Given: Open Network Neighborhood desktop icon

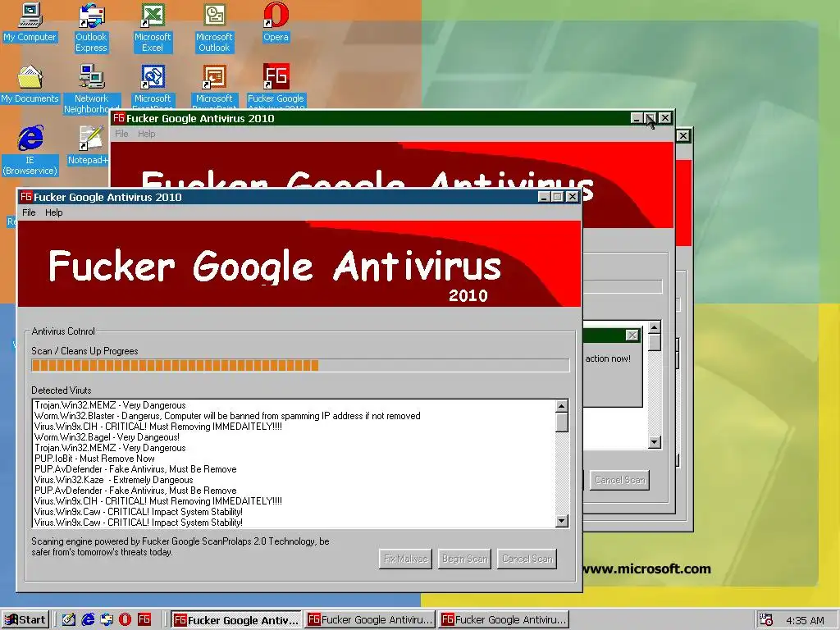Looking at the screenshot, I should pos(91,89).
